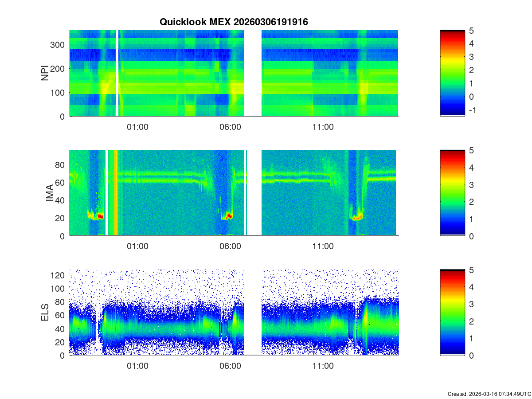
Task: Click the NPI panel colorbar
Action: (x=452, y=73)
